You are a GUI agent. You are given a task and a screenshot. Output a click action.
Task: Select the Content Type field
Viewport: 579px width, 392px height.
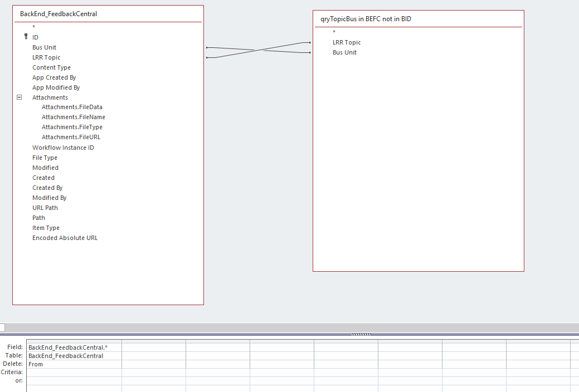click(x=51, y=67)
